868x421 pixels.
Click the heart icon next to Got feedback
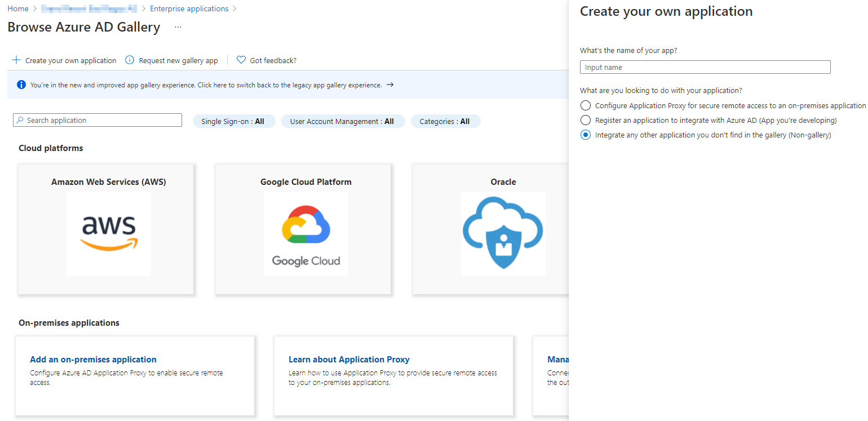coord(241,60)
